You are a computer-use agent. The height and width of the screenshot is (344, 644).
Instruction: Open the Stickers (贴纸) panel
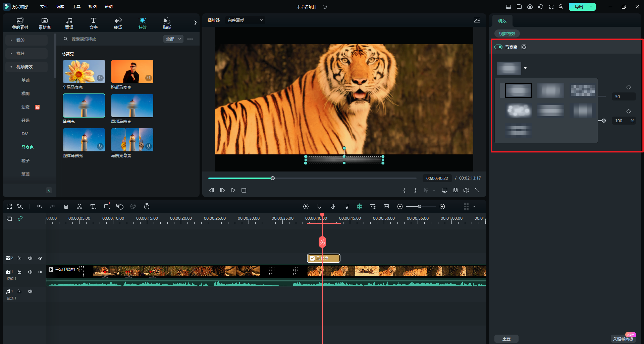167,23
